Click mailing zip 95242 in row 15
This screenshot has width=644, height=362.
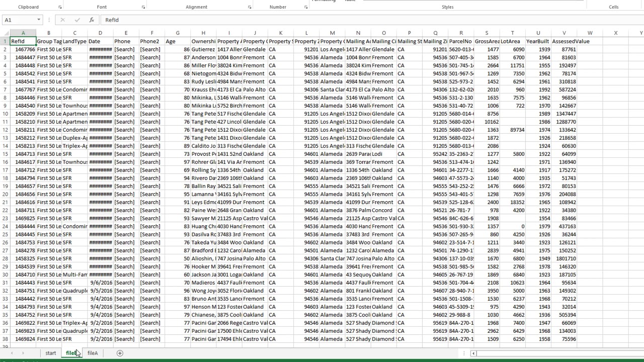point(435,154)
